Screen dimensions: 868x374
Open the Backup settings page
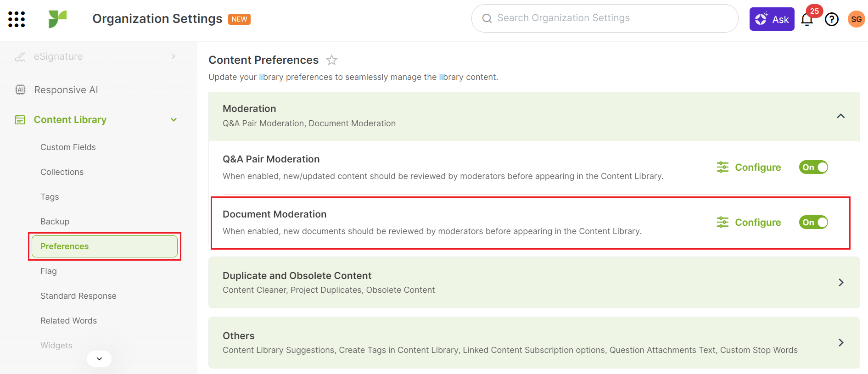pyautogui.click(x=55, y=222)
